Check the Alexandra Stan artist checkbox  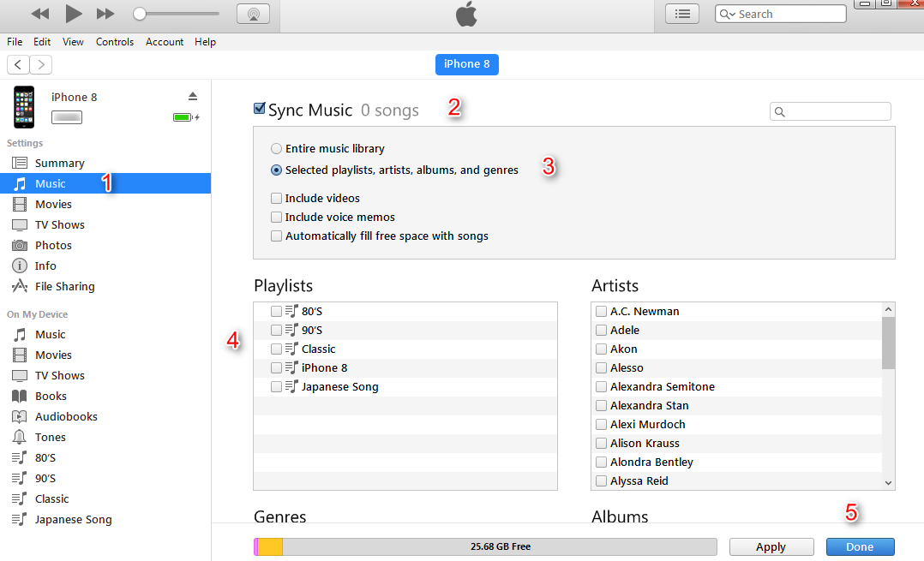(601, 406)
